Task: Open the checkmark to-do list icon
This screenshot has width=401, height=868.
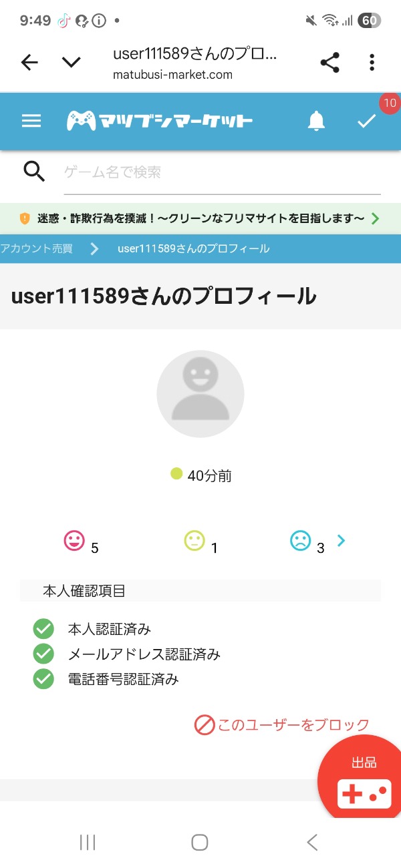Action: pos(366,121)
